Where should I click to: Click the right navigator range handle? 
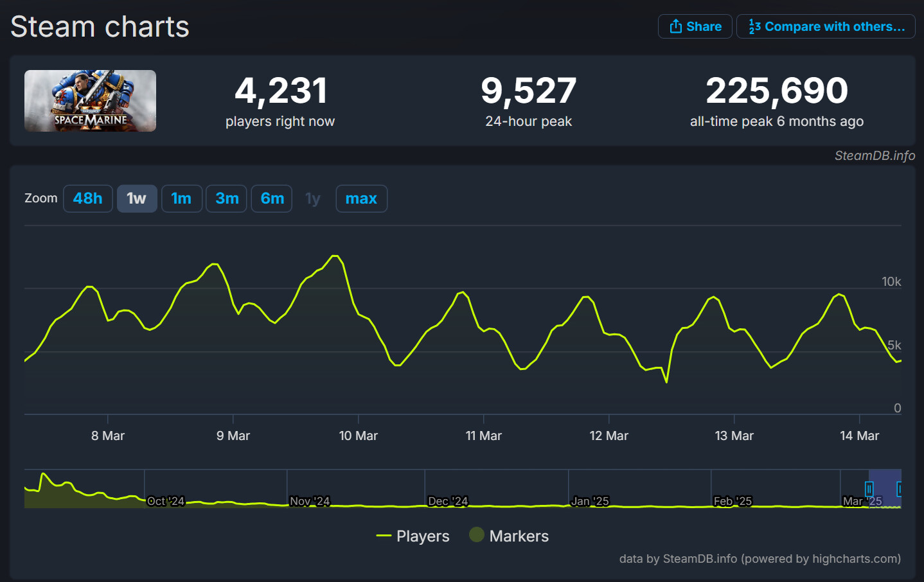(900, 489)
